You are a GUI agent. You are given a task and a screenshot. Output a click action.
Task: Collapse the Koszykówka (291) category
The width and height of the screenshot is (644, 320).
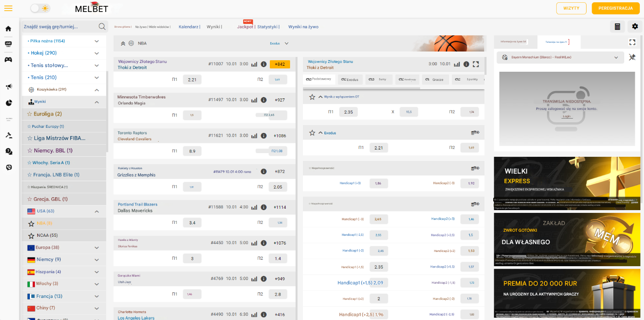click(x=97, y=90)
